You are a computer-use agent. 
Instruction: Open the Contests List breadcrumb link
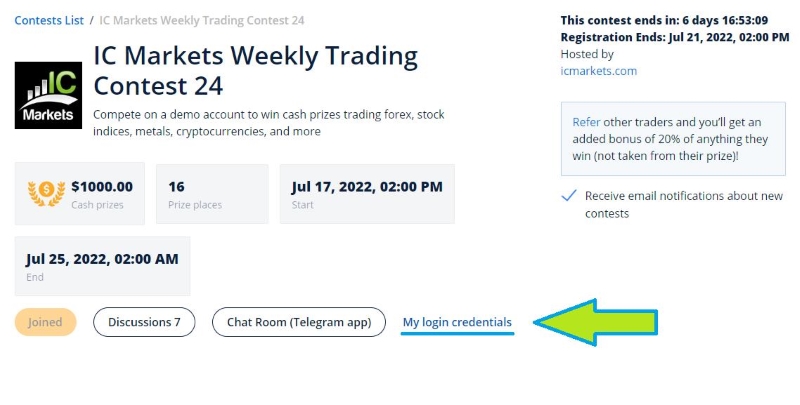[49, 20]
